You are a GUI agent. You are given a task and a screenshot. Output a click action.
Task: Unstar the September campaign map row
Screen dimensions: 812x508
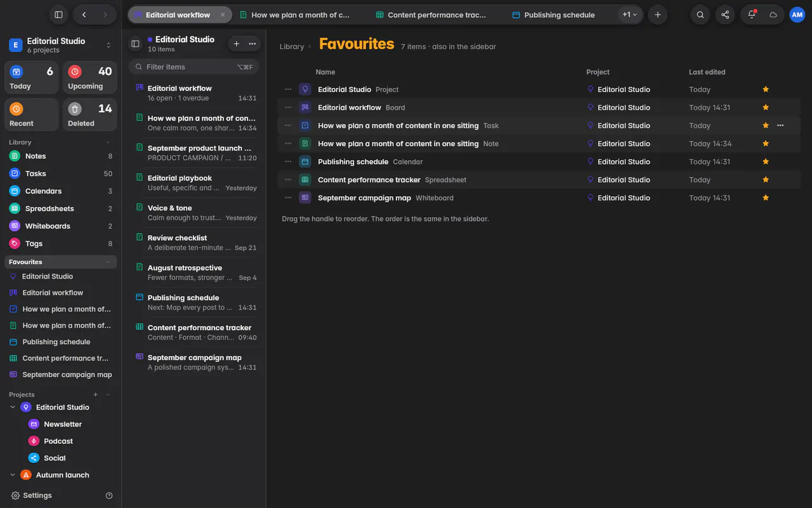point(766,197)
